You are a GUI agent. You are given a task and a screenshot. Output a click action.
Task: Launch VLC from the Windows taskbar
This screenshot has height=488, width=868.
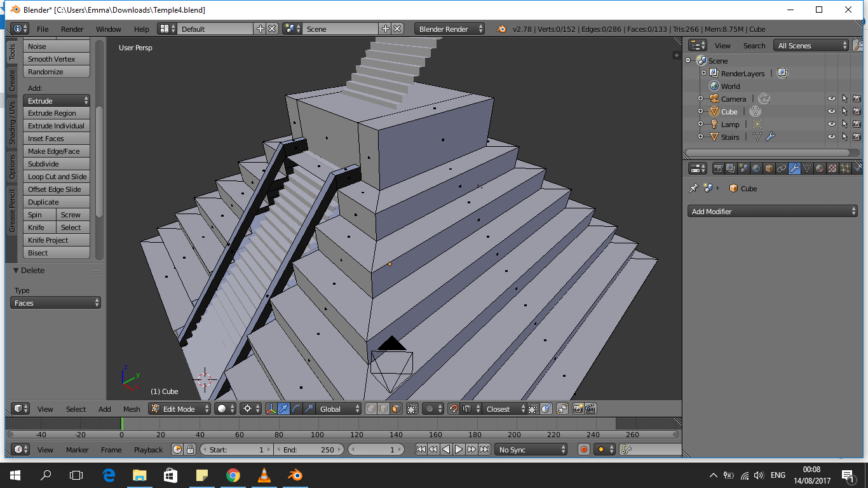point(264,475)
